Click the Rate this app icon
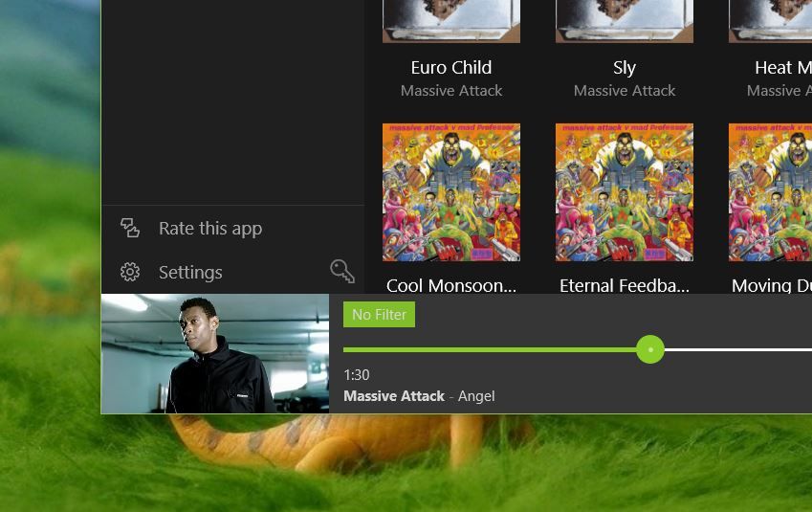812x512 pixels. click(x=130, y=228)
